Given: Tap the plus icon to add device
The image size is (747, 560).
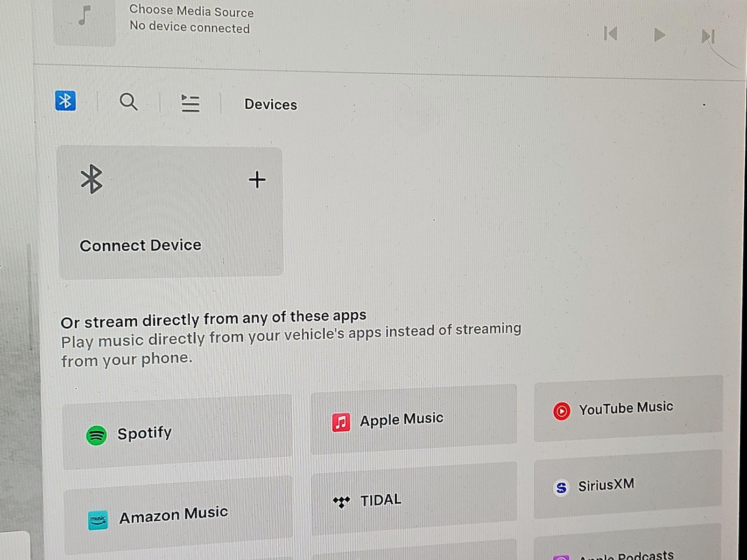Looking at the screenshot, I should 257,180.
